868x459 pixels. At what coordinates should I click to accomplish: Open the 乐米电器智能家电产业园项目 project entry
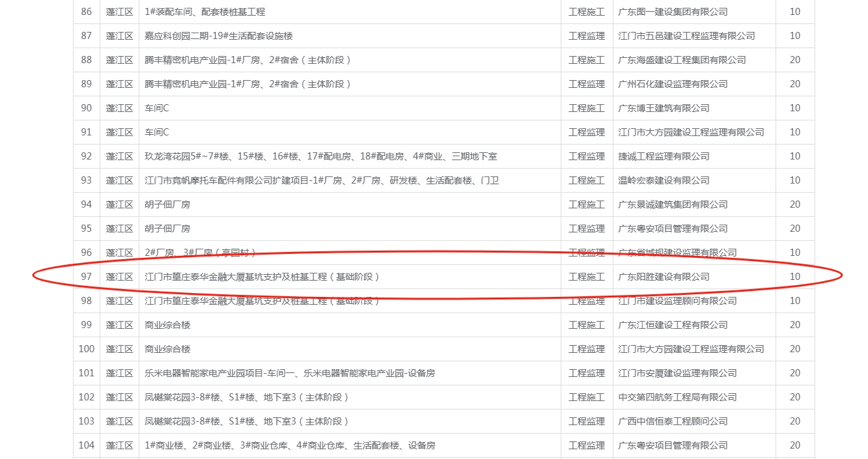point(289,373)
